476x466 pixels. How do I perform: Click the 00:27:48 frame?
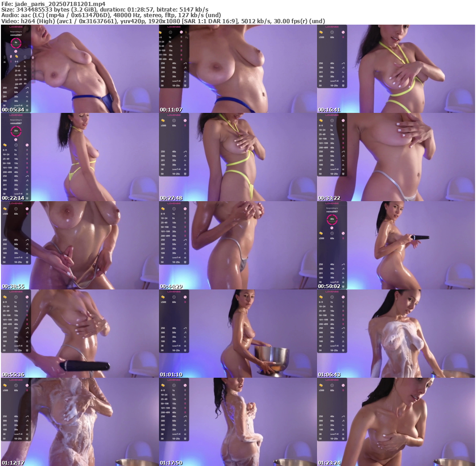pyautogui.click(x=237, y=157)
